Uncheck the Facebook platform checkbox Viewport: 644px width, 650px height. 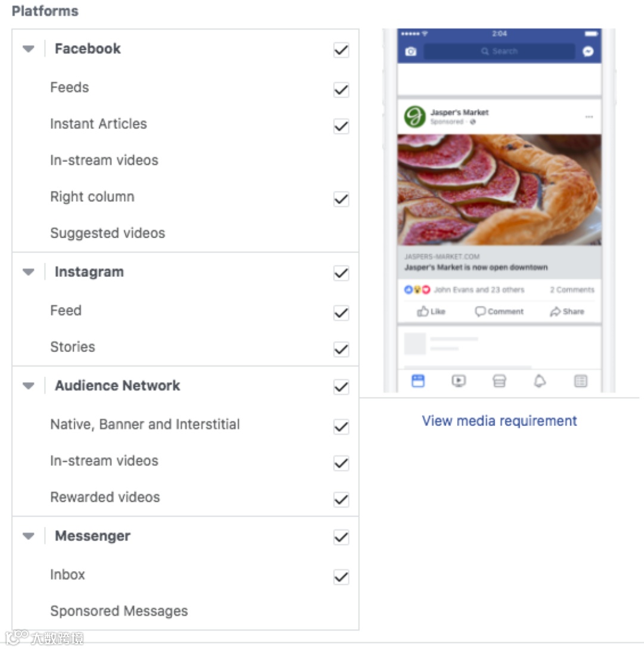(340, 51)
